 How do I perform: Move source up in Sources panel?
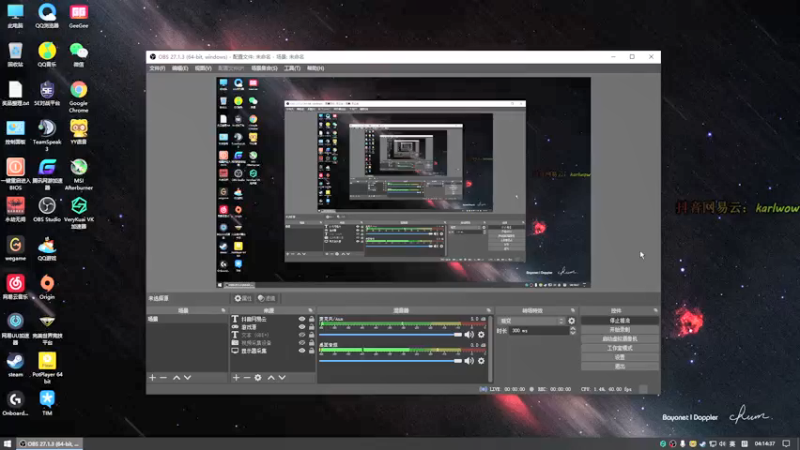click(x=271, y=378)
